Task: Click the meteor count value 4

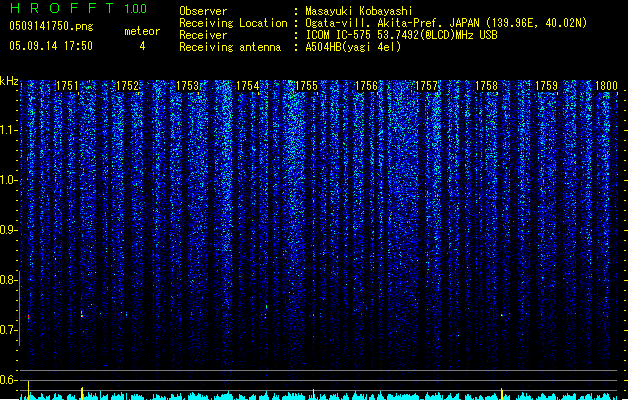Action: (x=142, y=46)
